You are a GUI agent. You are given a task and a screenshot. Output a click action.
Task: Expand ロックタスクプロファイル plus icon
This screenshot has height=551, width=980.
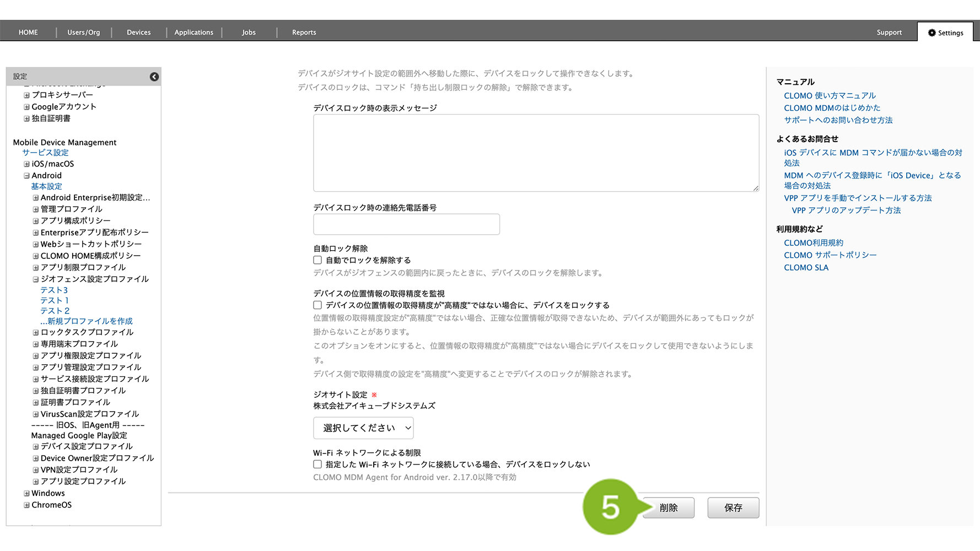click(x=35, y=333)
